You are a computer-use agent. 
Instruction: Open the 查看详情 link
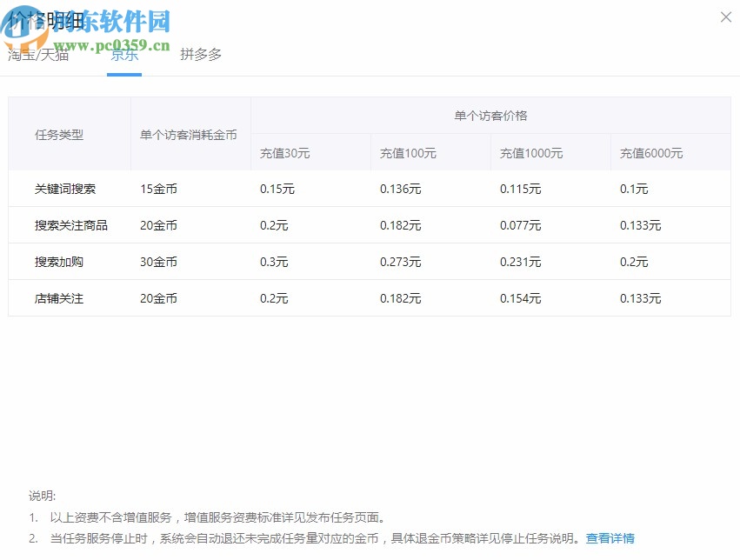click(611, 539)
